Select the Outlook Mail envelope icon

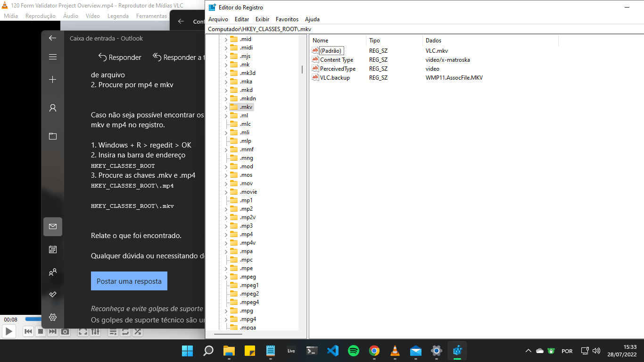[x=53, y=227]
